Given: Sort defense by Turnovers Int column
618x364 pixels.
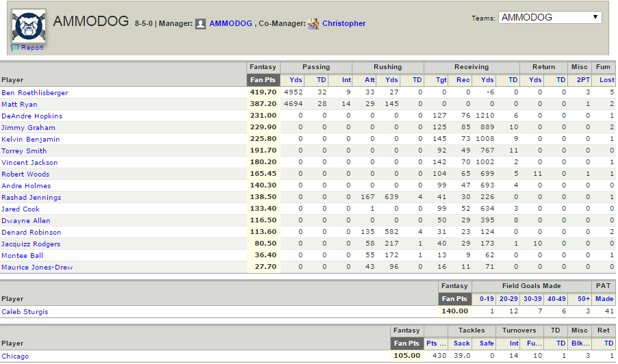Looking at the screenshot, I should pyautogui.click(x=514, y=343).
